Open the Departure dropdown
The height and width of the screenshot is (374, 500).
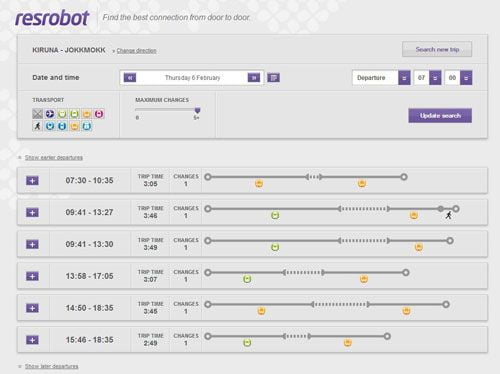click(381, 78)
